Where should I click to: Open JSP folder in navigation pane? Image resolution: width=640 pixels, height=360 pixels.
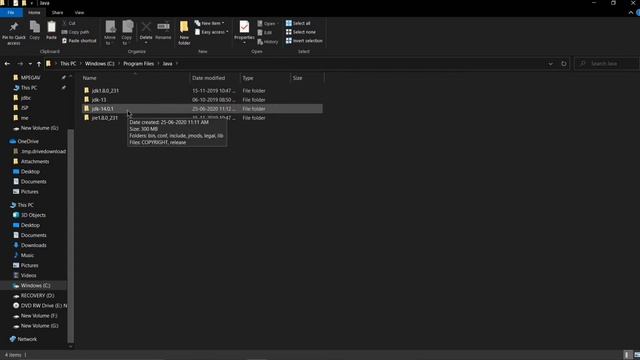click(x=24, y=108)
